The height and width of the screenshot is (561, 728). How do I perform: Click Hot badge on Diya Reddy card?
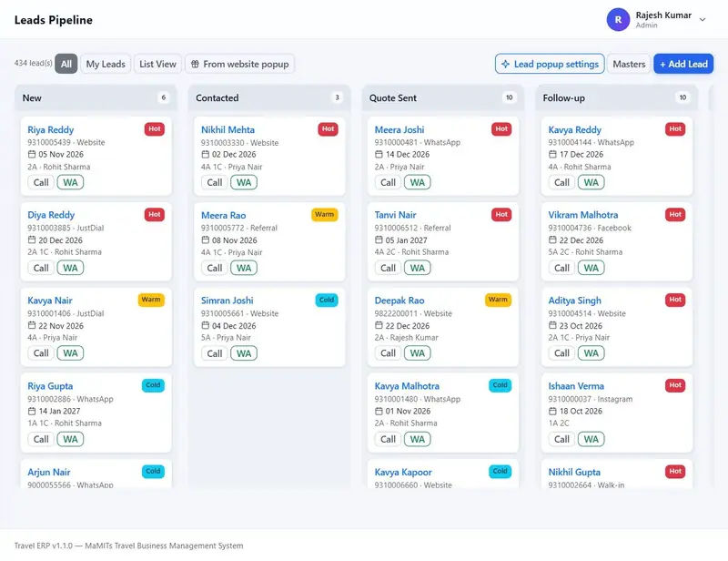tap(154, 214)
